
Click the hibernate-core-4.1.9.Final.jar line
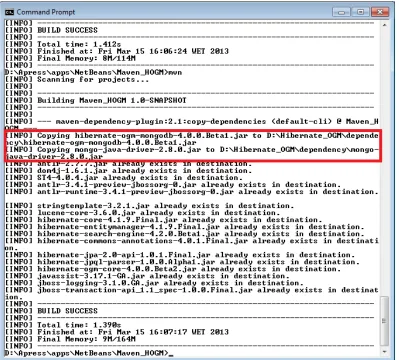click(x=164, y=220)
